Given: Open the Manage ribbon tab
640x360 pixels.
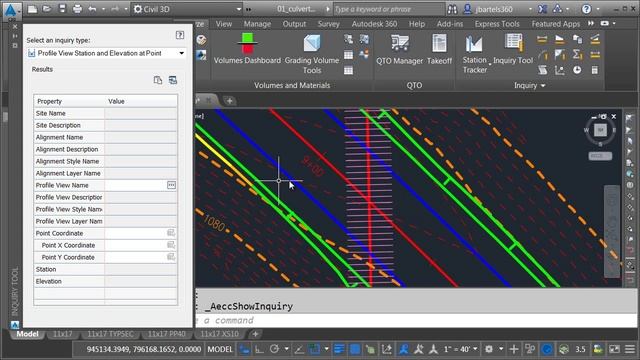Looking at the screenshot, I should 257,24.
